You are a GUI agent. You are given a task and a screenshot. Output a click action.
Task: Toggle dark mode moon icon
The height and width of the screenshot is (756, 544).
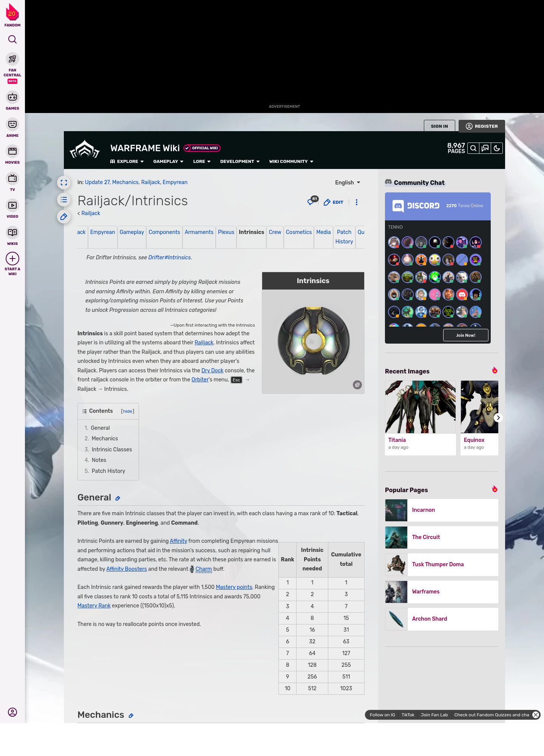497,148
